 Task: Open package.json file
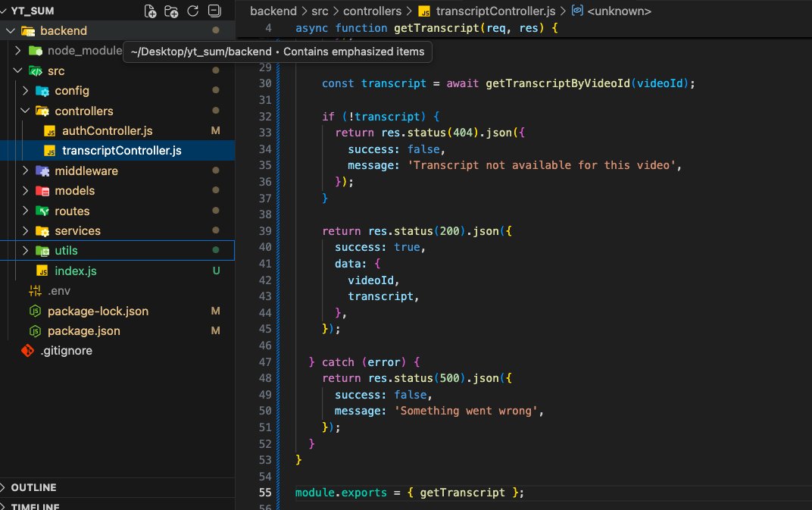84,330
